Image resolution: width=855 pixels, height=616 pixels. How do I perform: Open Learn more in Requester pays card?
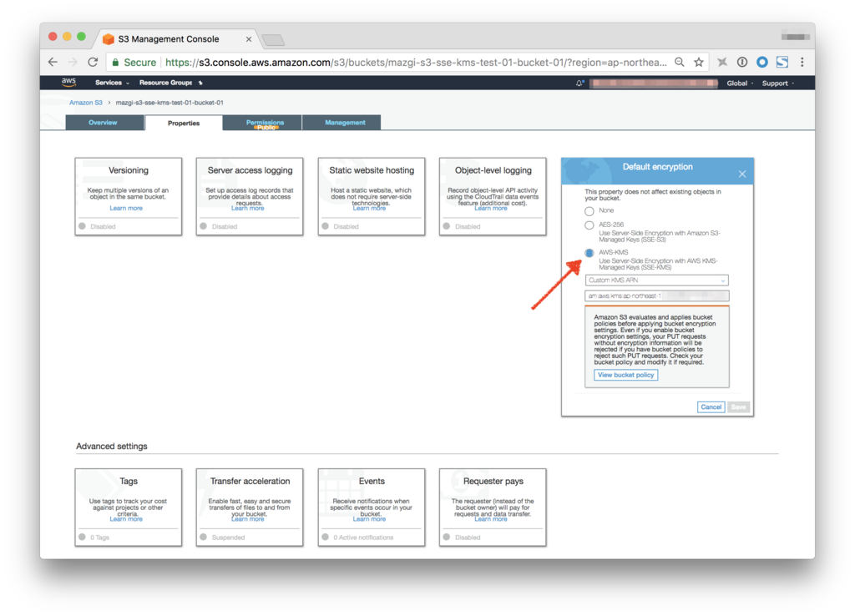[491, 519]
